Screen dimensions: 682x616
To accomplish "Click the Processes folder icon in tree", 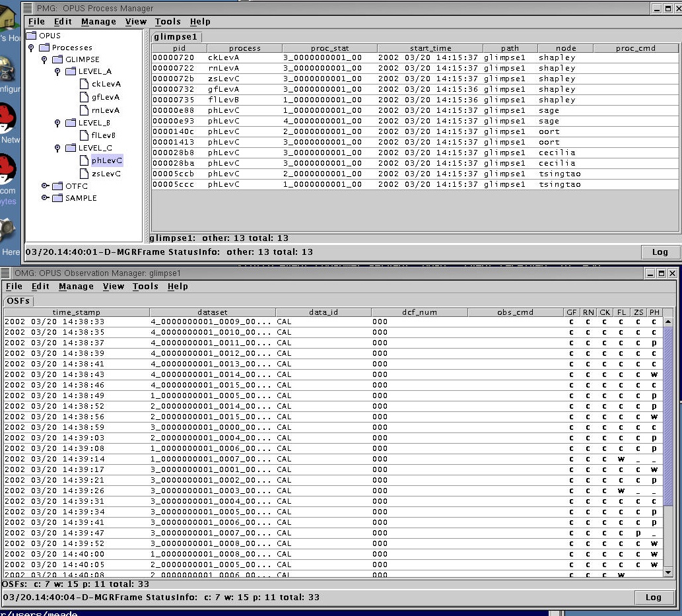I will (x=44, y=48).
